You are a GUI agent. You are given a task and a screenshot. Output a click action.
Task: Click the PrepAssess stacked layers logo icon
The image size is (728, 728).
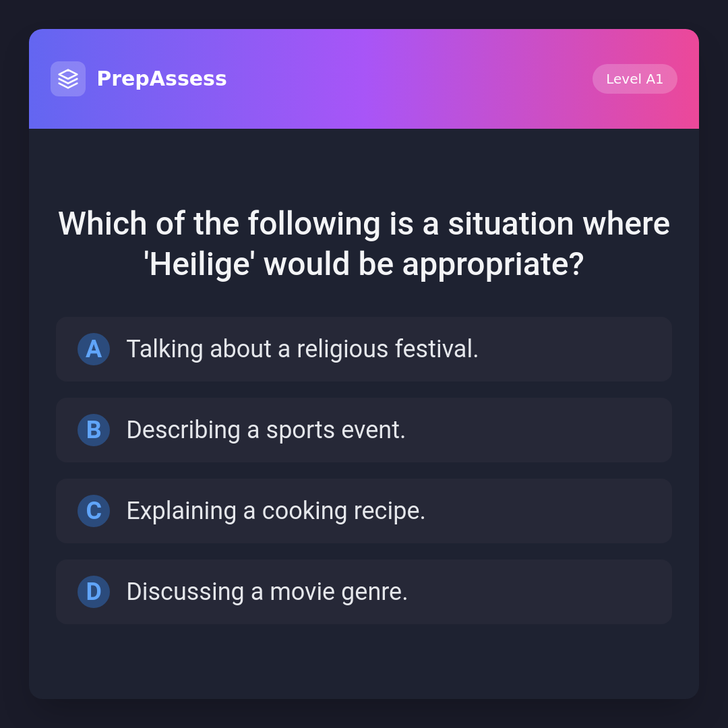click(x=68, y=79)
